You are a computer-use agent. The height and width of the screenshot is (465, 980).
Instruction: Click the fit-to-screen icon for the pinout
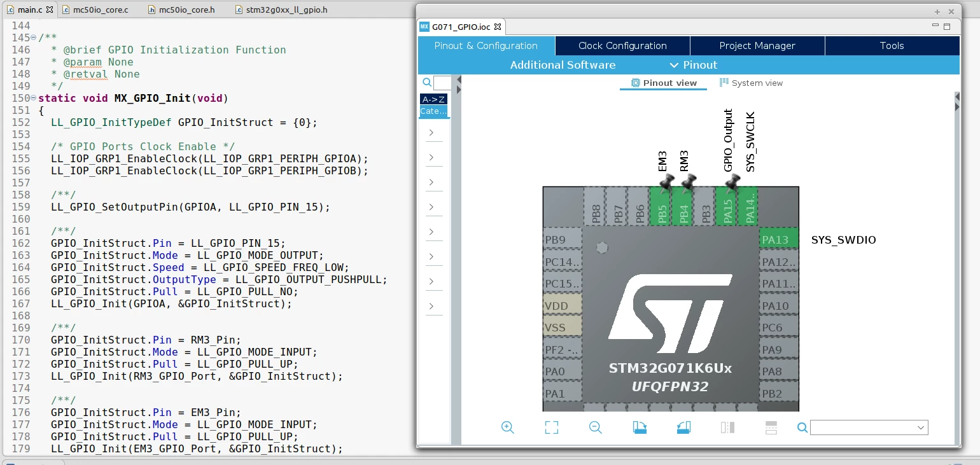[552, 427]
